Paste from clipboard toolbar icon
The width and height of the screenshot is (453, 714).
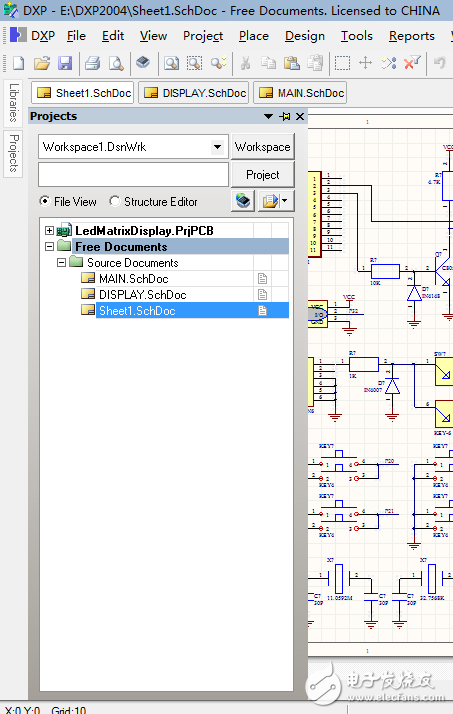(291, 63)
